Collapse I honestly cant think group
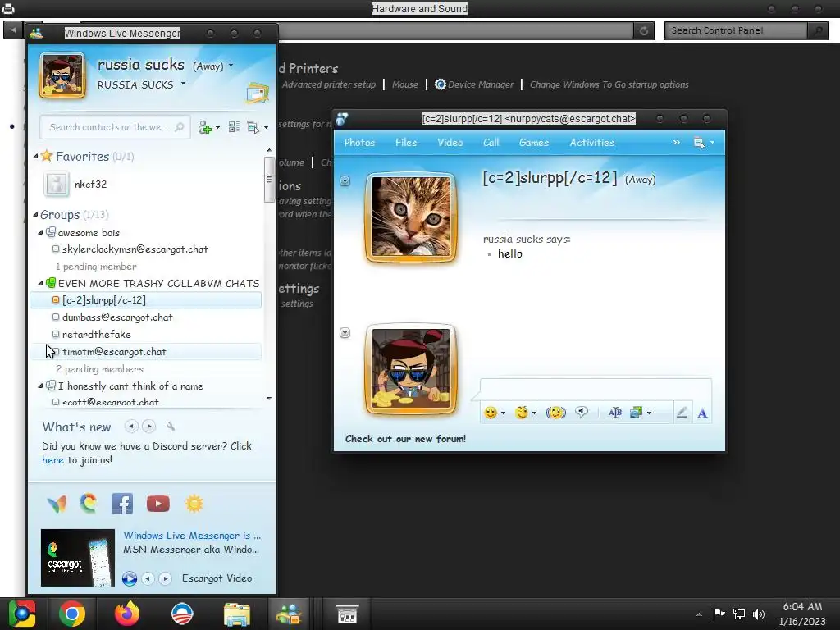The width and height of the screenshot is (840, 630). (41, 386)
